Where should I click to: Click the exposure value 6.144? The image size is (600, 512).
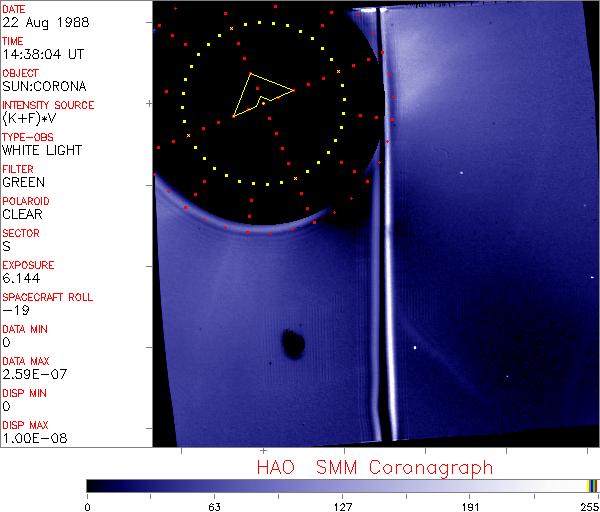tap(21, 278)
